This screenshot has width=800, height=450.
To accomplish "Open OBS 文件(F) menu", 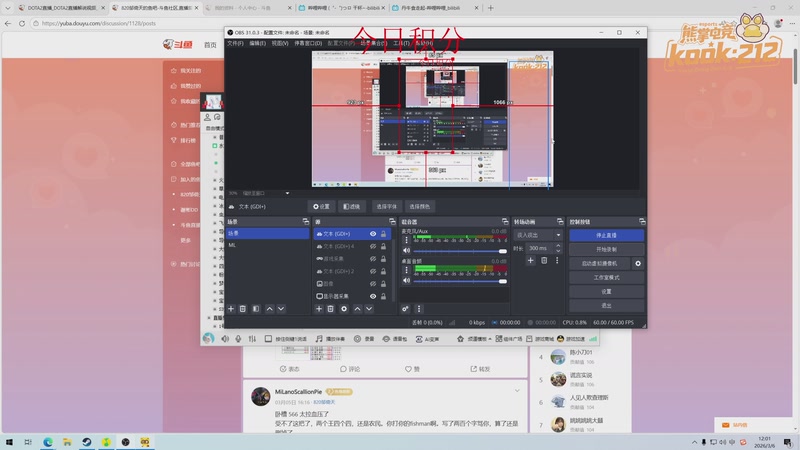I will tap(235, 43).
